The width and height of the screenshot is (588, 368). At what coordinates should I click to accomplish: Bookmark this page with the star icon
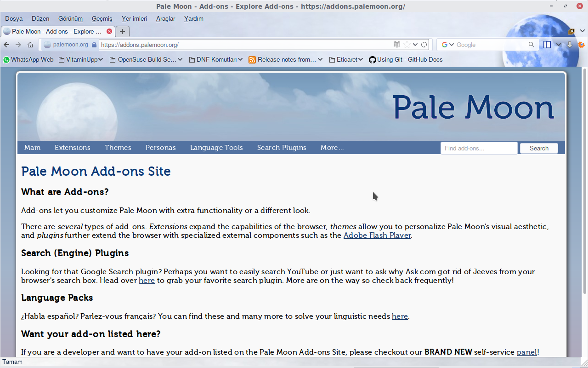407,45
